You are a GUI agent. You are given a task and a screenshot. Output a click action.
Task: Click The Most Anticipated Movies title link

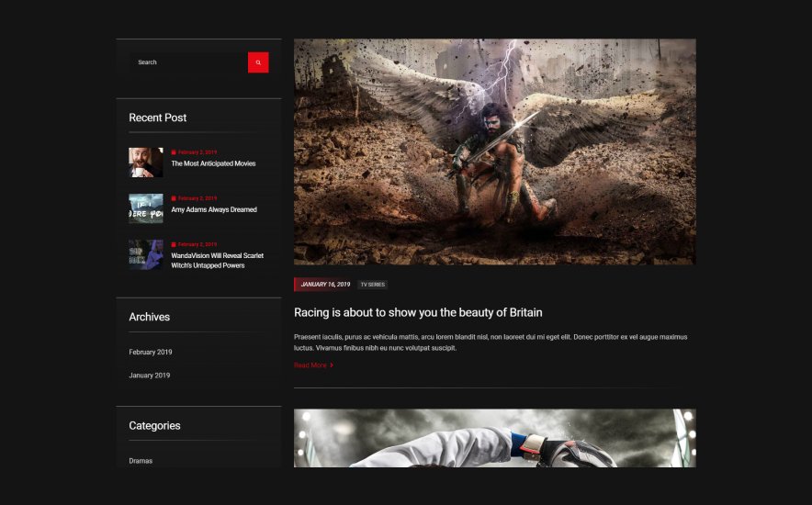pyautogui.click(x=213, y=163)
